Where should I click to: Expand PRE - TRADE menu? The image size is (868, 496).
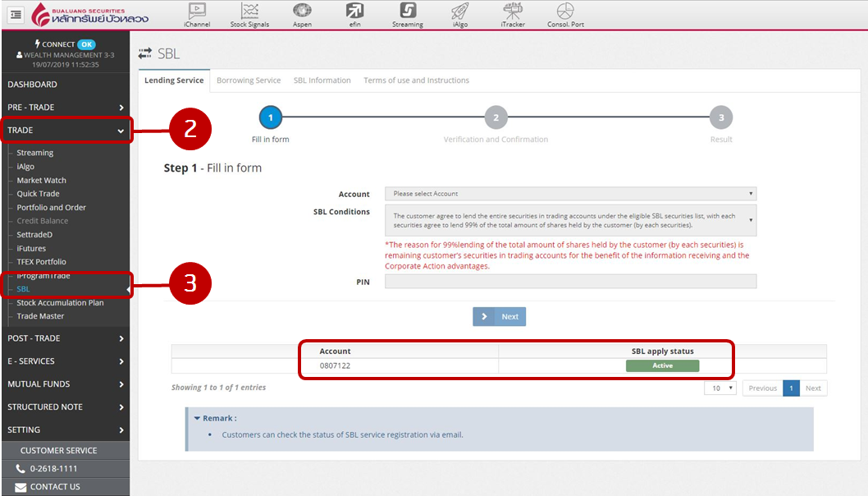click(x=66, y=107)
